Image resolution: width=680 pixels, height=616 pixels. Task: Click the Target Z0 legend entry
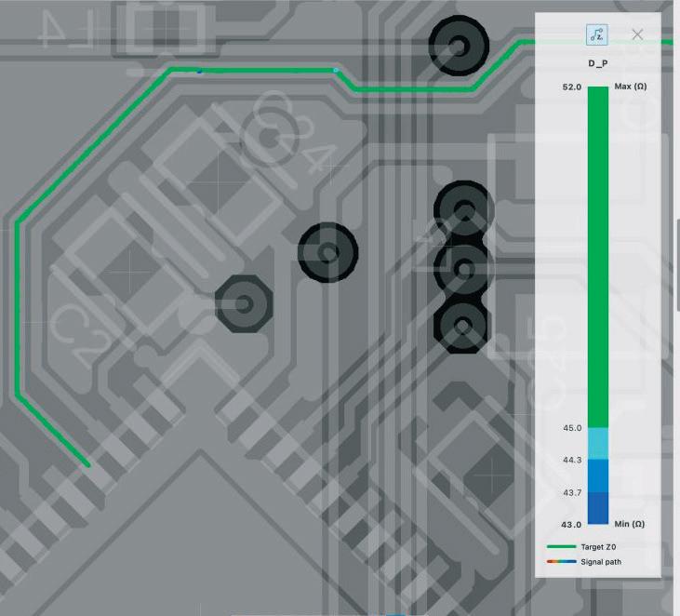tap(581, 546)
